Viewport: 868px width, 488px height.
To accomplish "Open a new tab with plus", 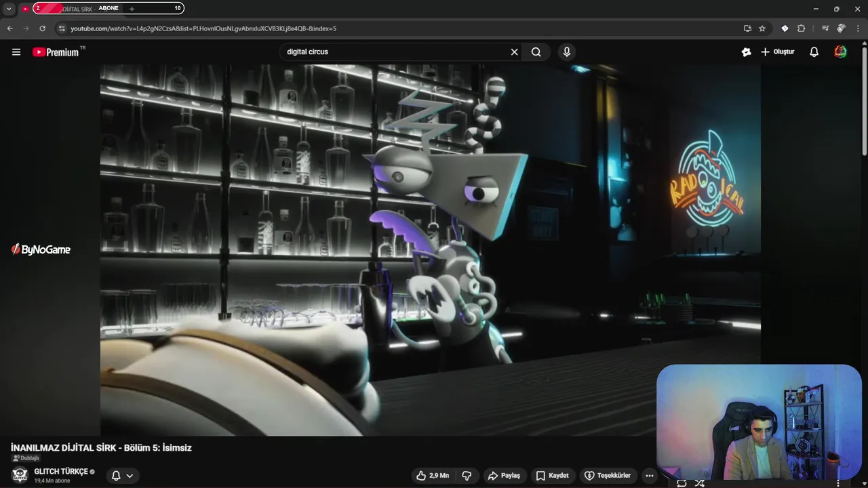I will coord(132,9).
